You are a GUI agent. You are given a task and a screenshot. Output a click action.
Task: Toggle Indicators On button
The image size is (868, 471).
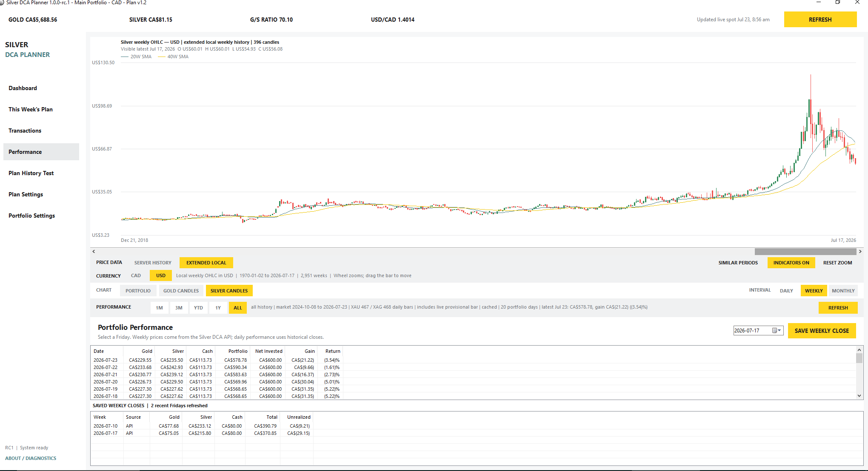coord(791,263)
